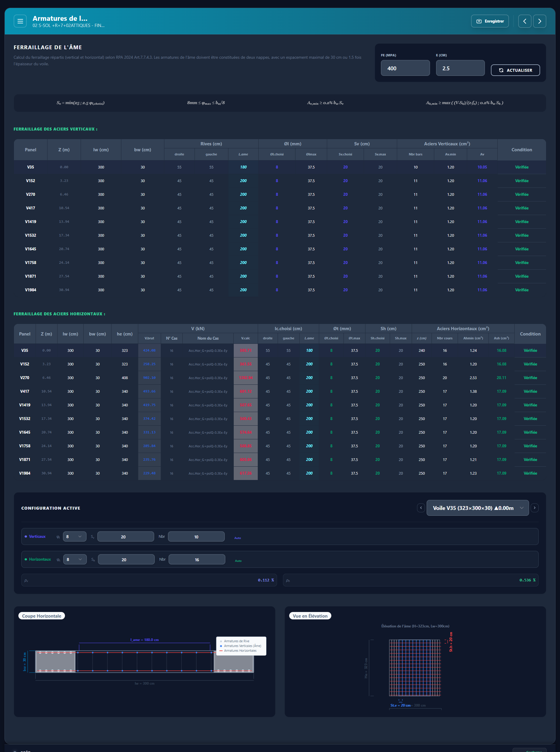This screenshot has height=752, width=560.
Task: Click the save icon on Enregistrer
Action: coord(479,21)
